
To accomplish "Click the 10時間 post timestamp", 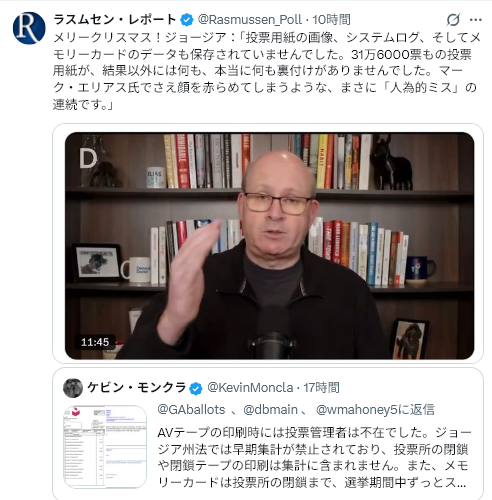I will pyautogui.click(x=331, y=20).
